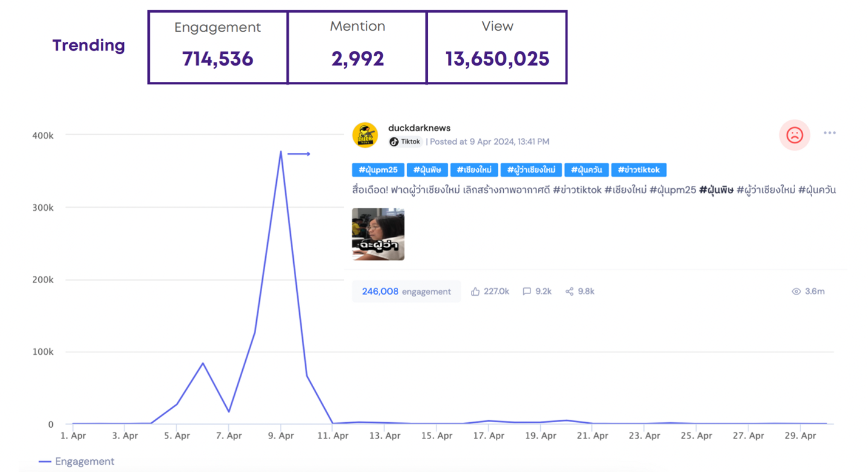This screenshot has width=868, height=475.
Task: Click the TikTok platform badge
Action: point(405,142)
